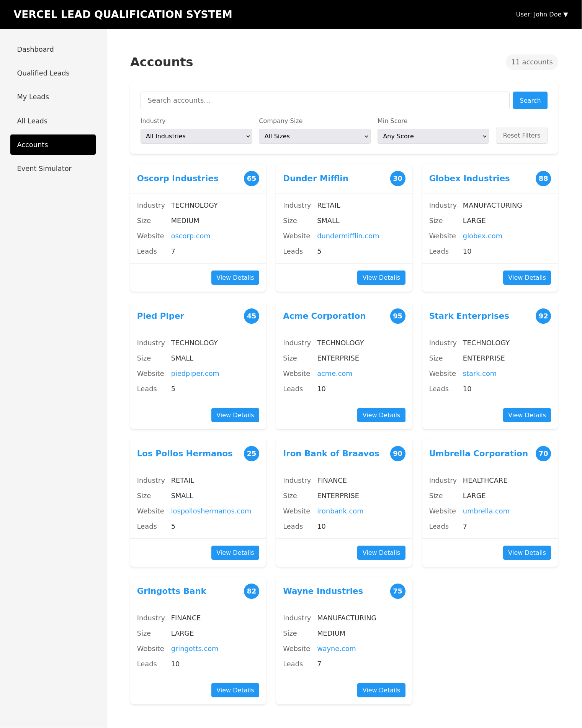View Details for Los Pollos Hermanos
This screenshot has height=728, width=582.
pyautogui.click(x=235, y=553)
